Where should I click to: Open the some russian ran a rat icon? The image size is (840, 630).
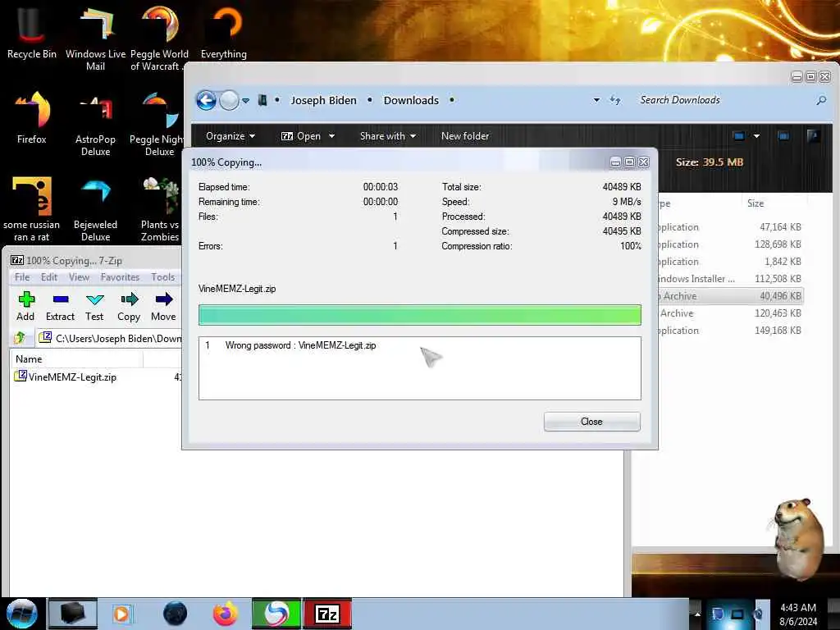pyautogui.click(x=32, y=210)
